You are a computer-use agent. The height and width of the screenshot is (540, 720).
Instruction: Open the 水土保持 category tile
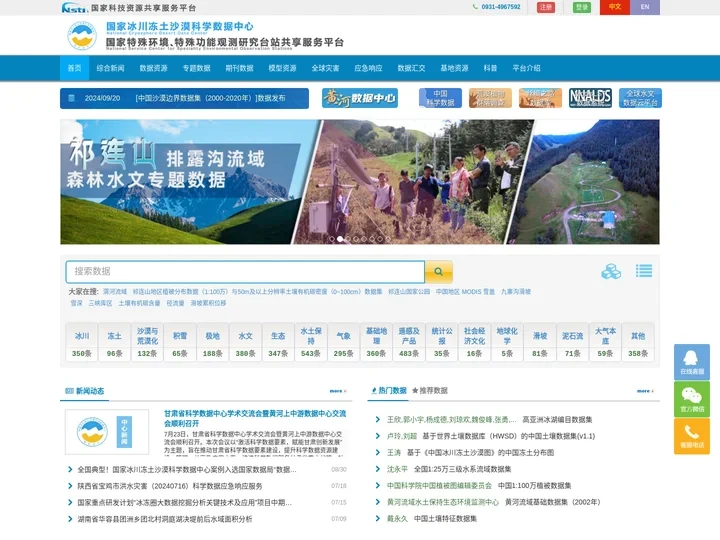(x=311, y=342)
